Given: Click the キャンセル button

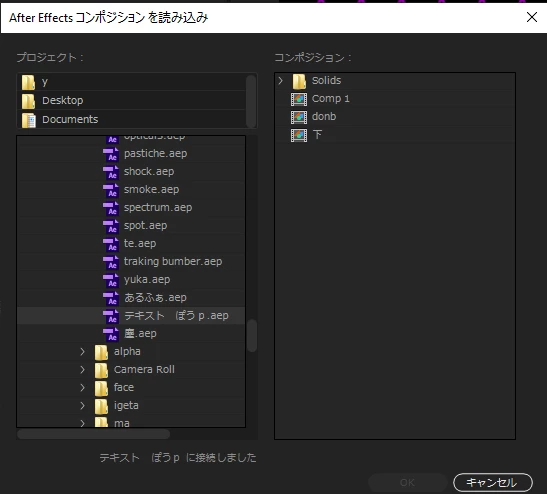Looking at the screenshot, I should [493, 482].
